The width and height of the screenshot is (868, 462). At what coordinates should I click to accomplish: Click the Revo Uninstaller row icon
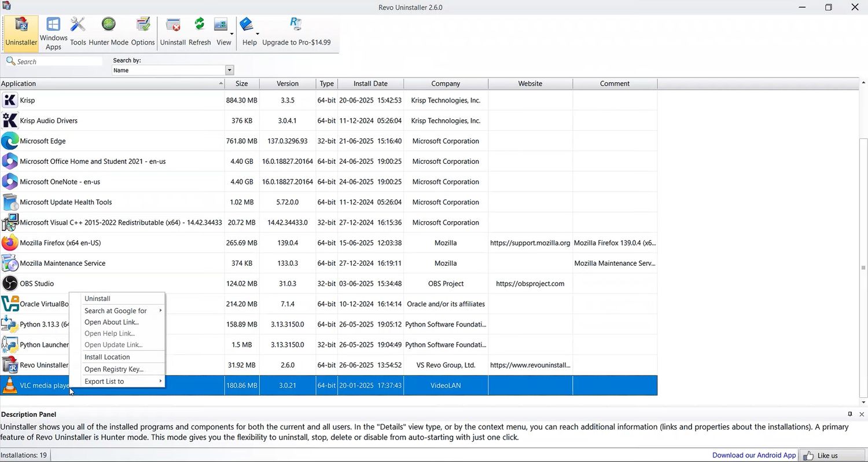click(10, 365)
